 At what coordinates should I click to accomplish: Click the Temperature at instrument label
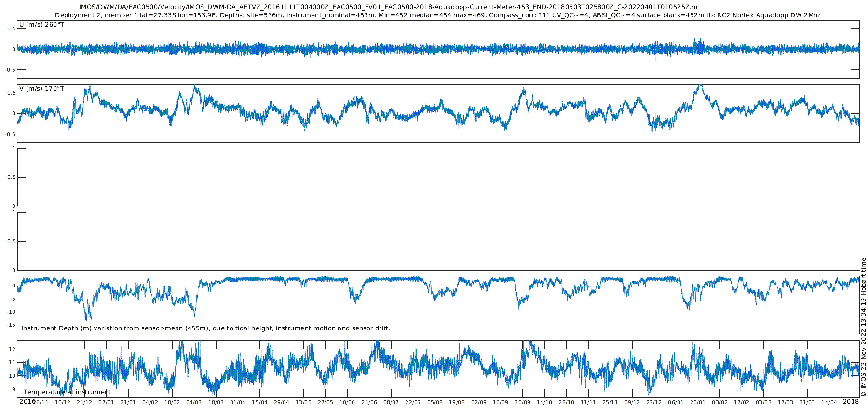[x=67, y=392]
